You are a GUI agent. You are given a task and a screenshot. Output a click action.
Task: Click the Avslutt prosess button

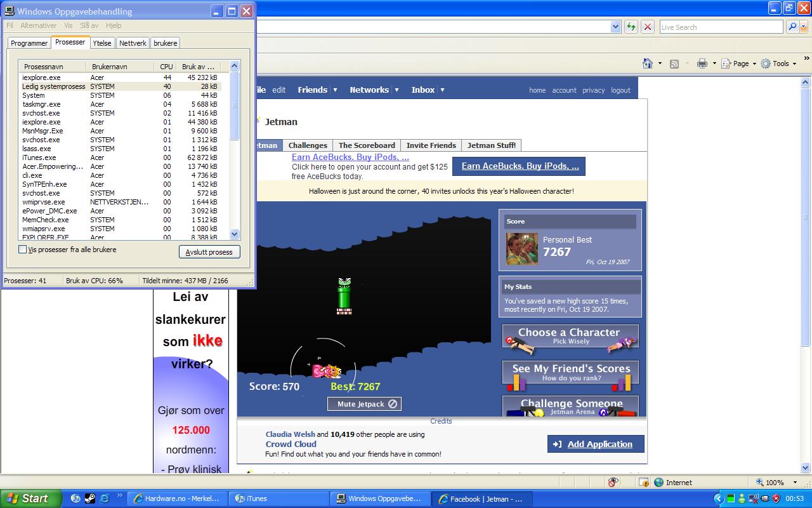coord(209,252)
